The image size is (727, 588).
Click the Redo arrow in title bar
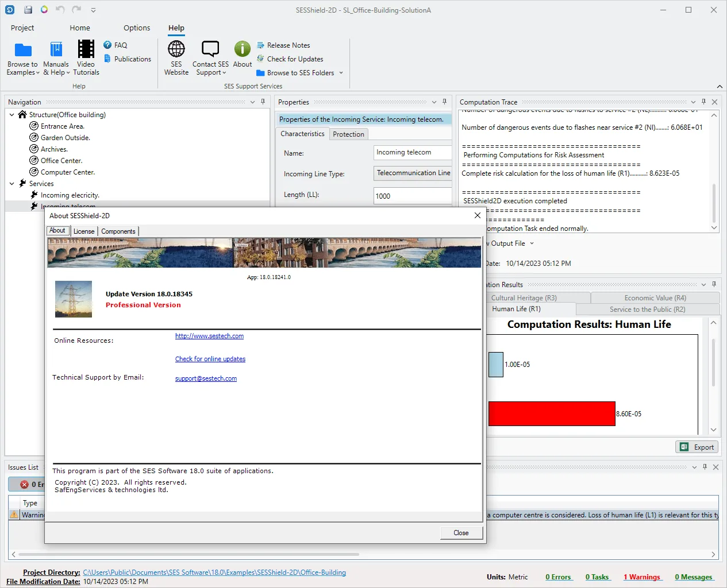(77, 10)
